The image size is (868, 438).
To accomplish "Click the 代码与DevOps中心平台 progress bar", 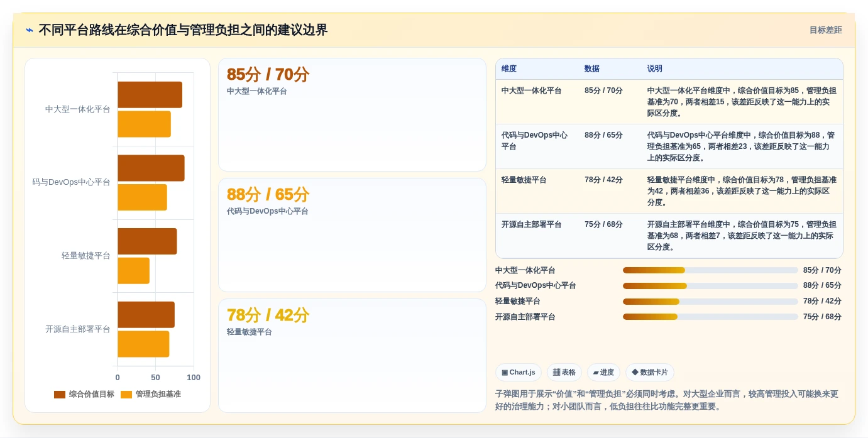I will point(710,286).
